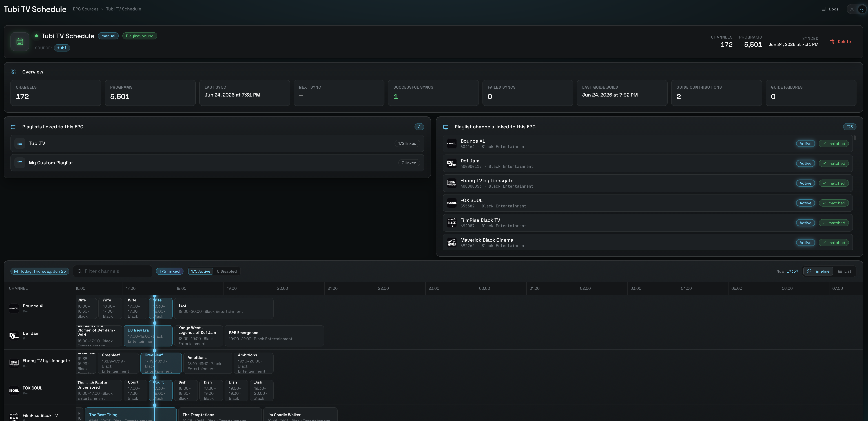Select FilmRise Black TV linked channel row
The image size is (868, 421).
click(x=648, y=223)
